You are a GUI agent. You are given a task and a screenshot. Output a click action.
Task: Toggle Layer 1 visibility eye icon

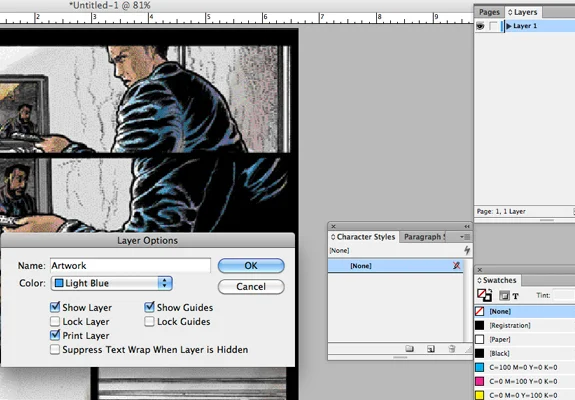coord(480,26)
